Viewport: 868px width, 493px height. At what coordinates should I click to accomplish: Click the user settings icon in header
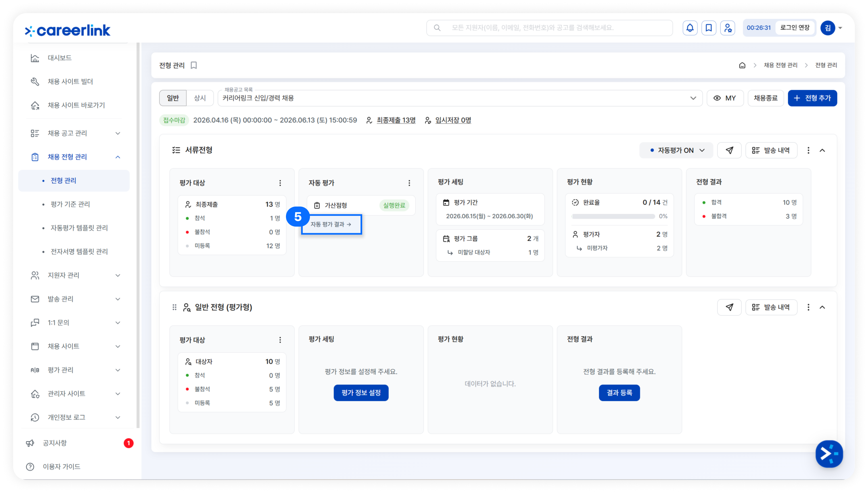(728, 28)
